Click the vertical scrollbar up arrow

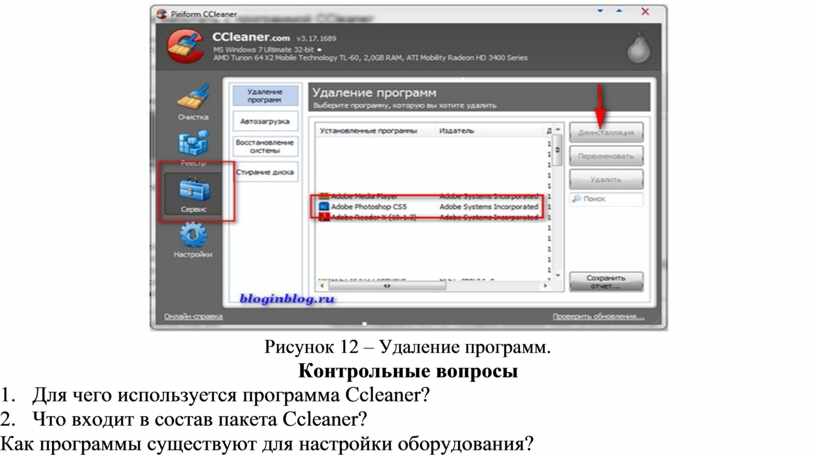(558, 129)
